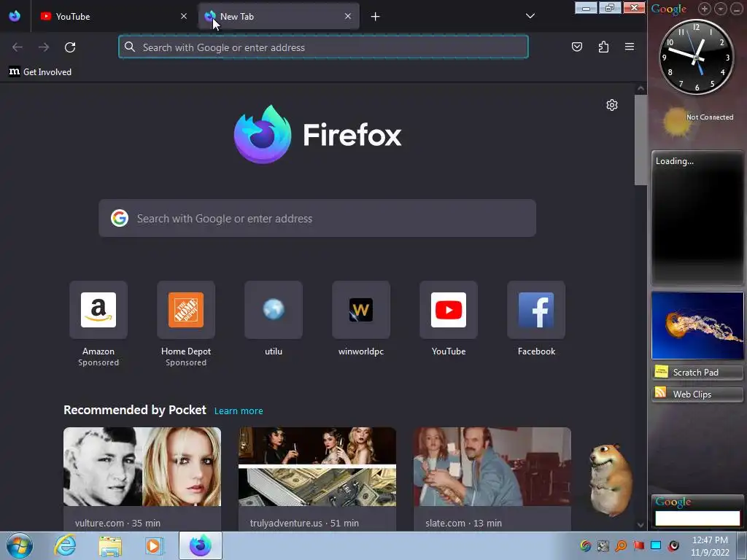Minimize the Google sidebar
Viewport: 747px width, 560px height.
(737, 9)
